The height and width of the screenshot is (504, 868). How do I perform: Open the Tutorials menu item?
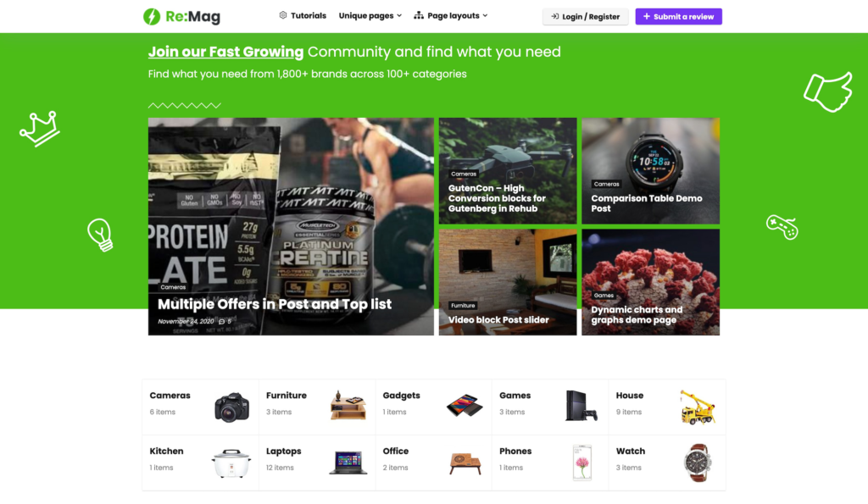(303, 15)
